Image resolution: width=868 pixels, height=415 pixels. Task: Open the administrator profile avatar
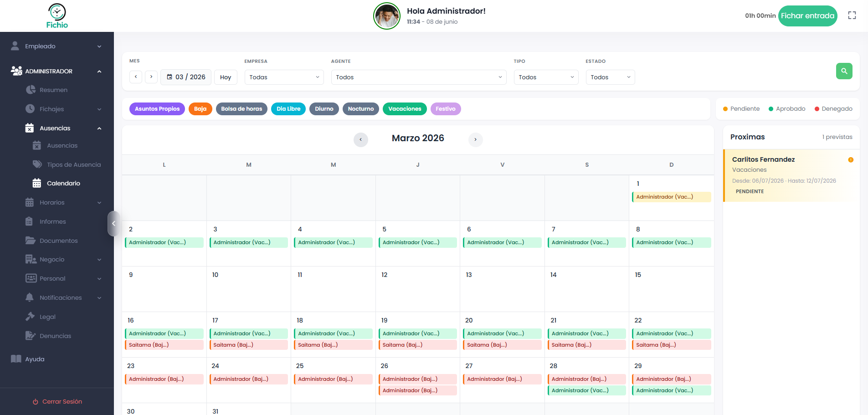coord(387,16)
